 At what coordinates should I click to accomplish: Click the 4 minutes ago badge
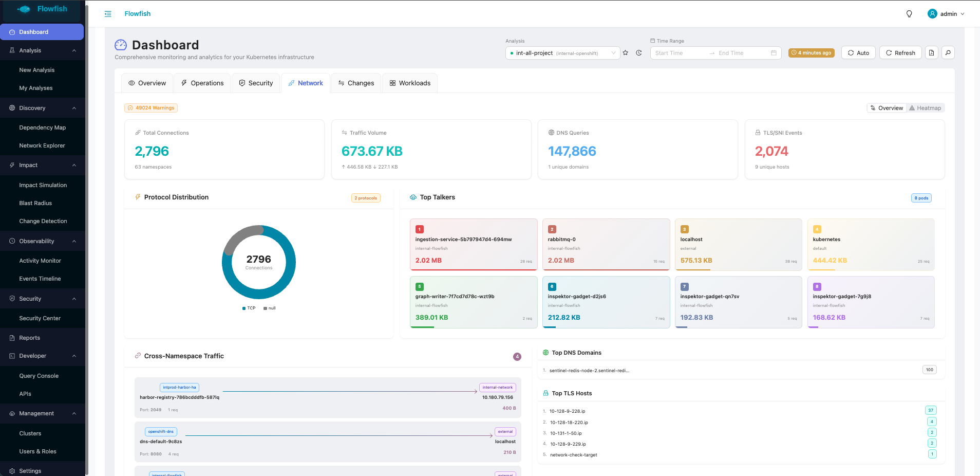click(x=812, y=53)
